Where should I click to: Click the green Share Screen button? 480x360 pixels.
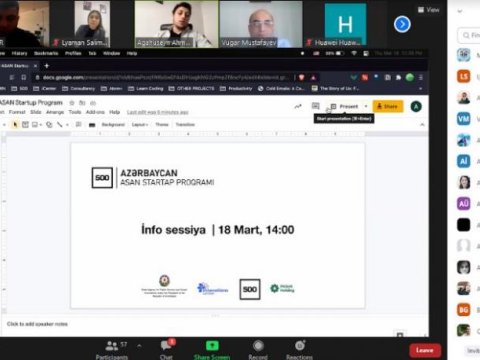(x=212, y=350)
